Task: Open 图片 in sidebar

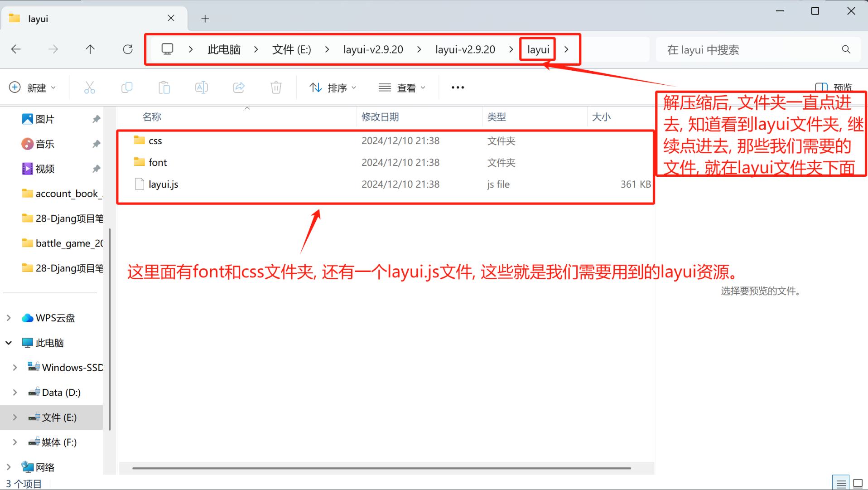Action: [39, 119]
